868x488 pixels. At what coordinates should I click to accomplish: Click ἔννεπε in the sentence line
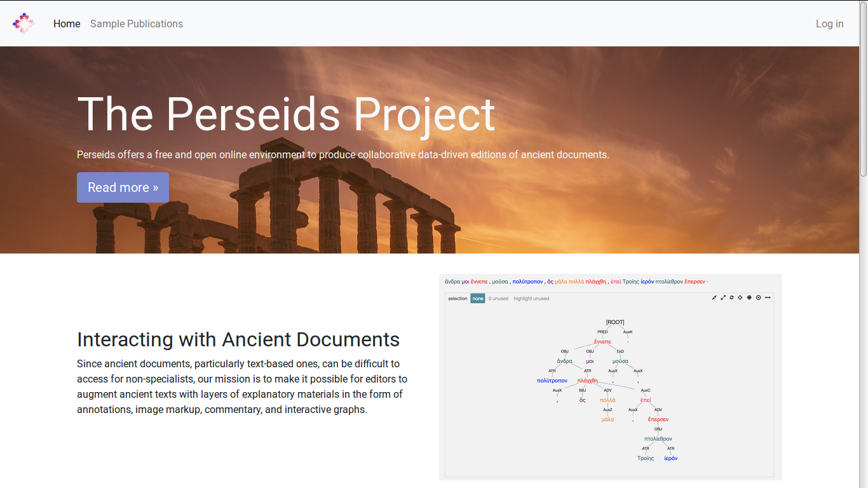(479, 281)
